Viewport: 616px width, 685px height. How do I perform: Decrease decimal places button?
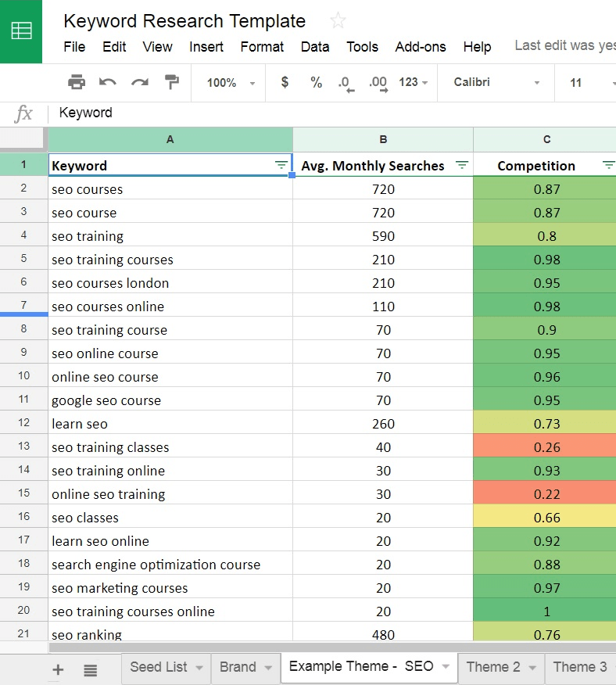(x=345, y=83)
